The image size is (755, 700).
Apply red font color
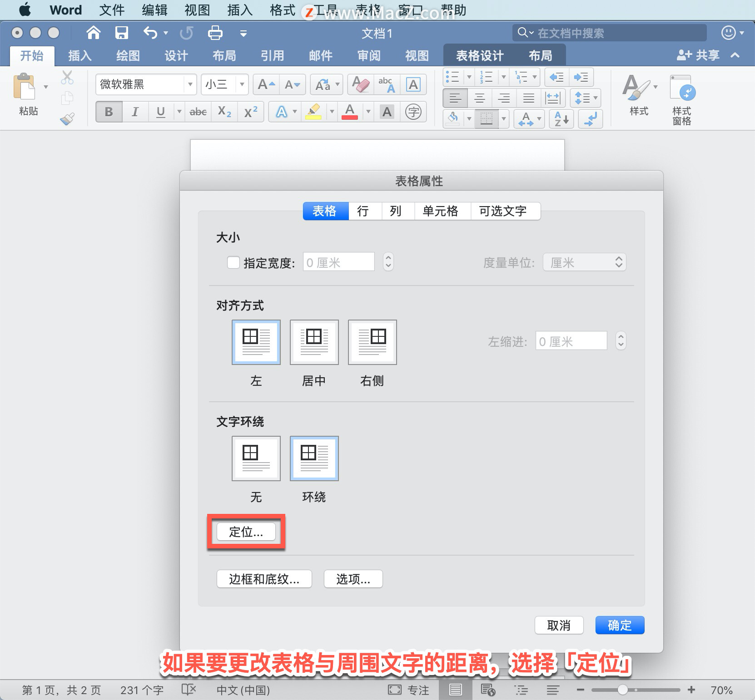[350, 112]
